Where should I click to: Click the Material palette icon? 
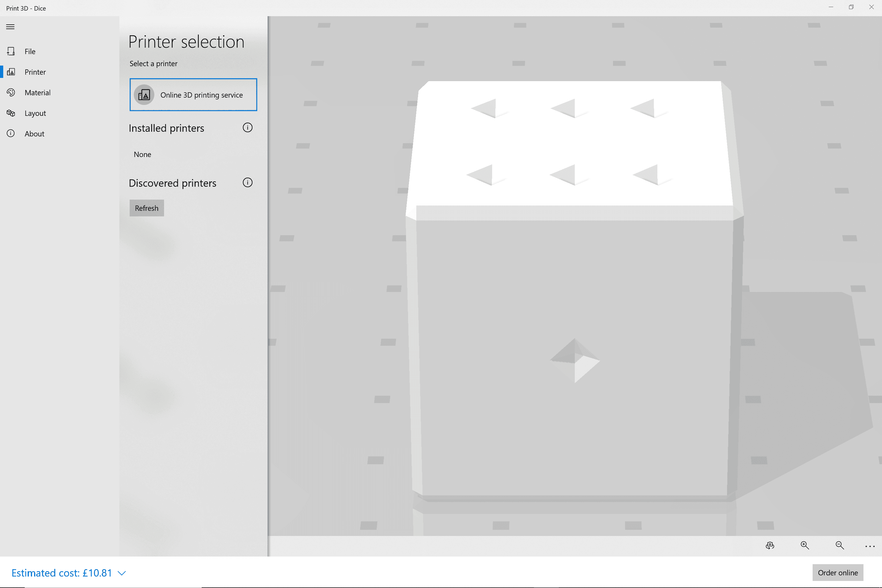(x=11, y=92)
